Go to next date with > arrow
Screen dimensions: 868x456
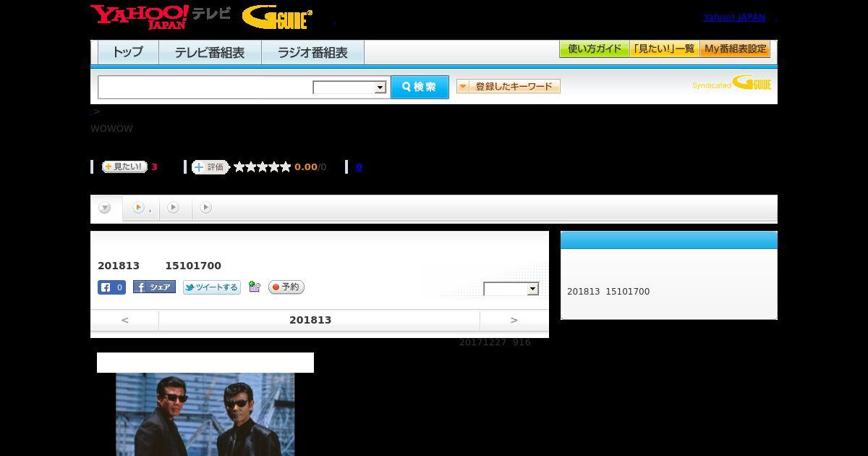pyautogui.click(x=514, y=320)
